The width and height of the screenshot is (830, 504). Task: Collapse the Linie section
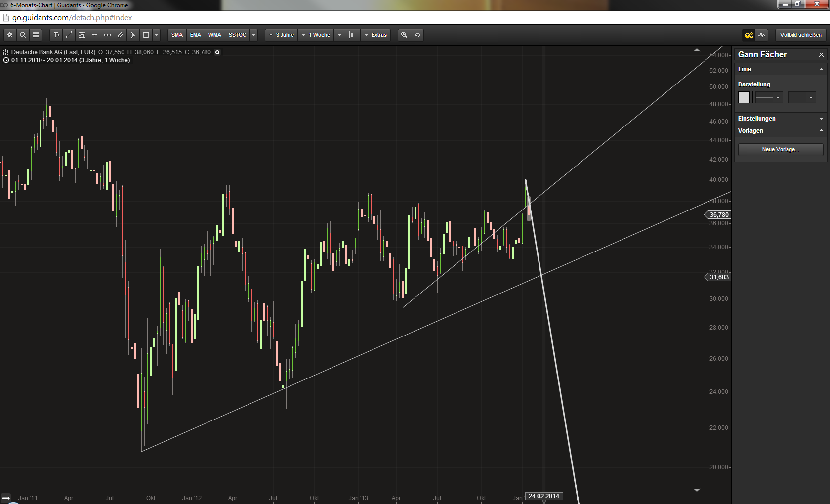(x=821, y=69)
